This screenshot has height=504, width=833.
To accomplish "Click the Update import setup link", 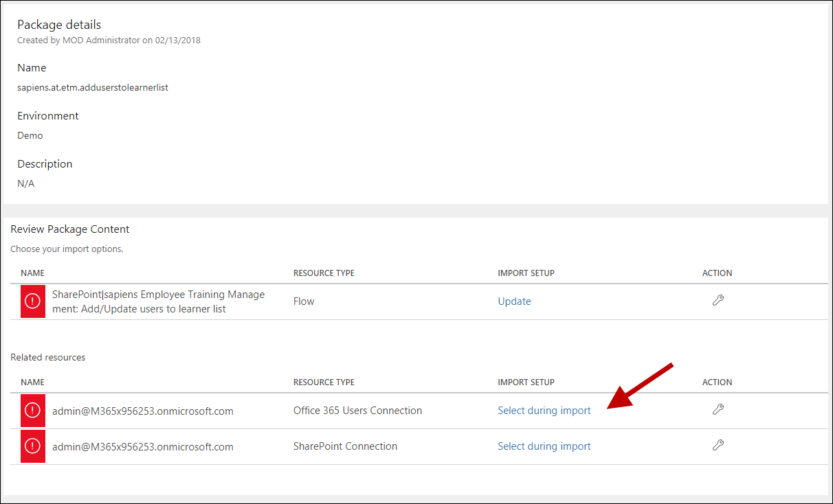I will coord(514,301).
